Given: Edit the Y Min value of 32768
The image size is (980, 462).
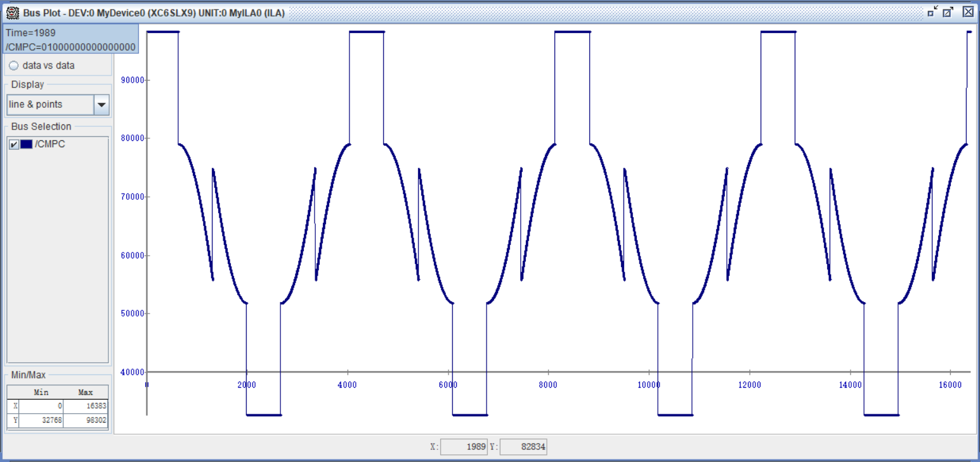Looking at the screenshot, I should (x=41, y=420).
